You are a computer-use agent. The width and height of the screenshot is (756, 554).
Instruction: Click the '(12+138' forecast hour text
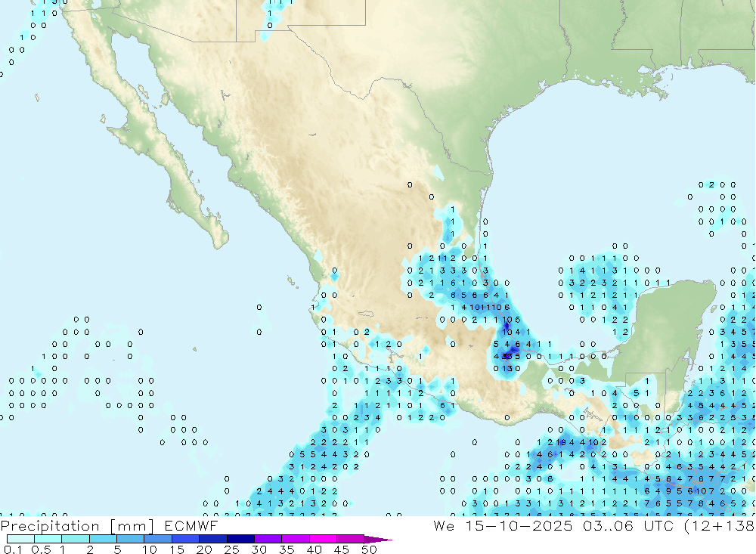pyautogui.click(x=720, y=526)
